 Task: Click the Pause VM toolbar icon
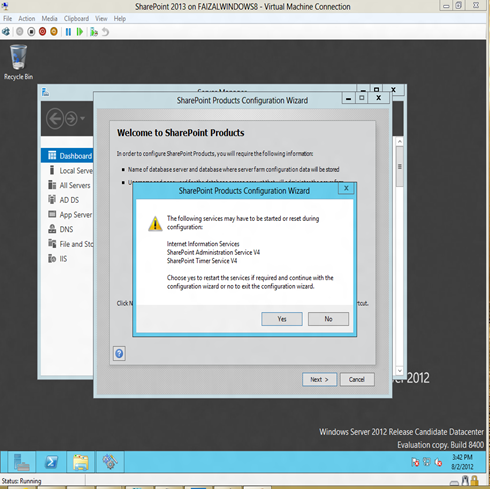pos(68,32)
